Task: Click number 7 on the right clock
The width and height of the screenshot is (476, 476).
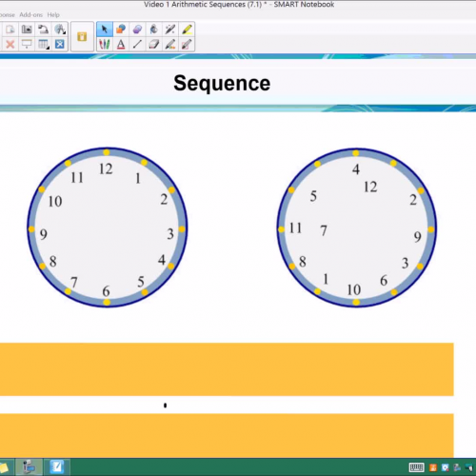Action: 324,230
